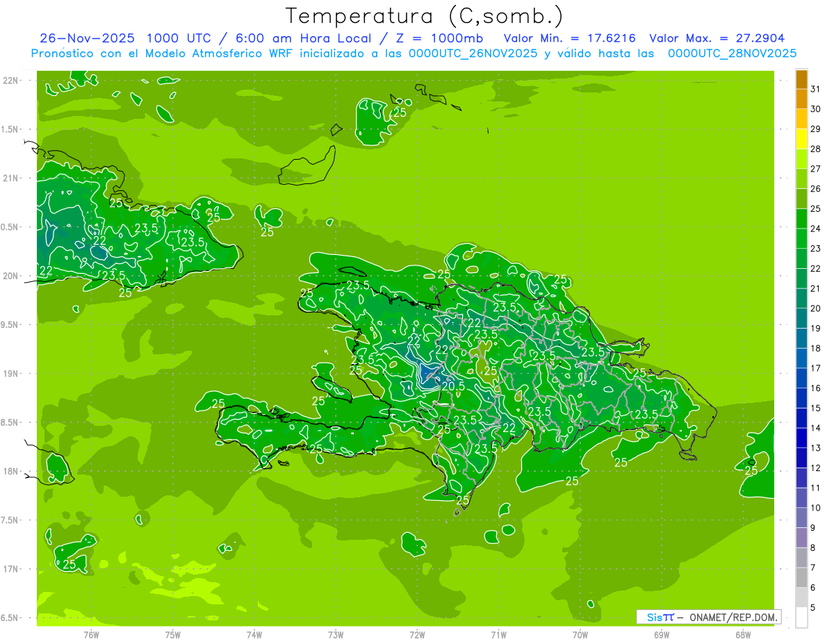Click the valid-until time "0000UTC_28NOV2025"

[732, 53]
